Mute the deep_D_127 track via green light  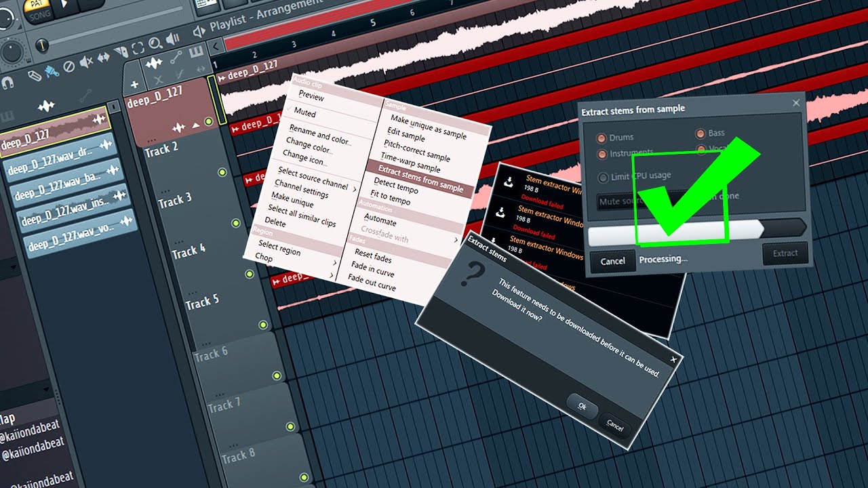208,121
